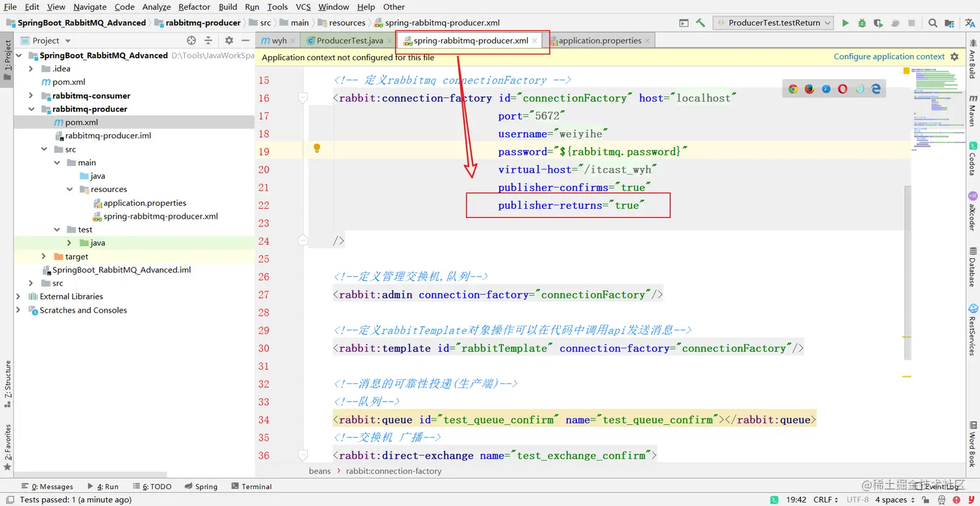Toggle code fold marker at line 24
This screenshot has height=506, width=980.
tap(303, 241)
